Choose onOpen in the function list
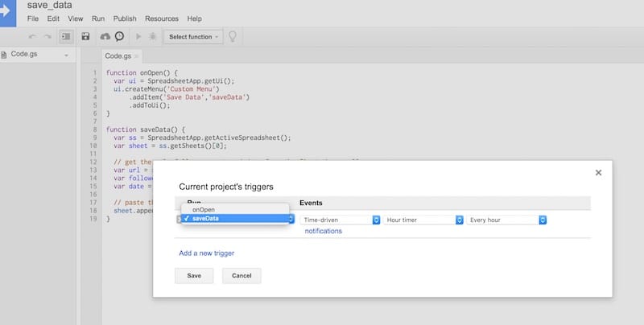The height and width of the screenshot is (325, 644). click(x=235, y=209)
